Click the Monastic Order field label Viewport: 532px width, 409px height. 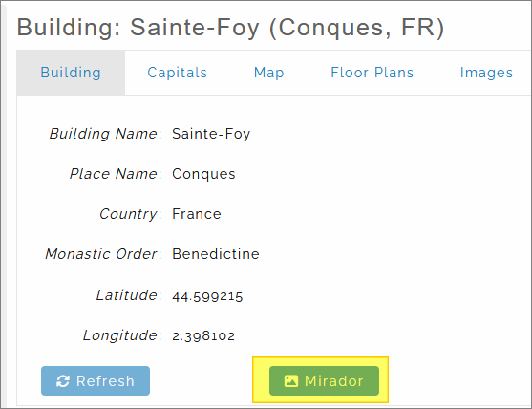point(103,254)
